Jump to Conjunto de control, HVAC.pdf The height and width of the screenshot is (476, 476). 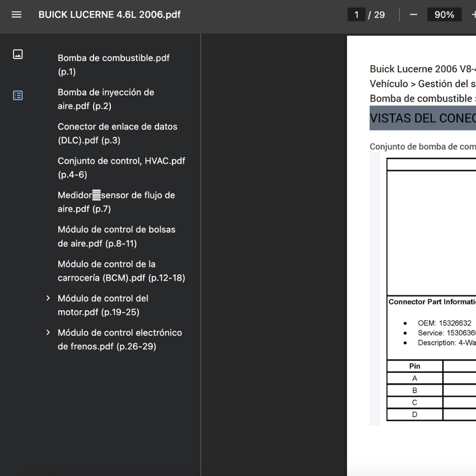click(122, 167)
